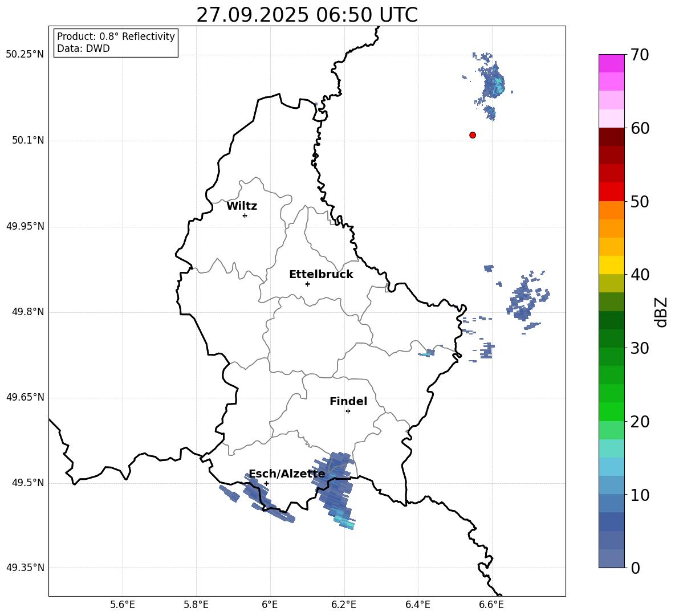
Task: Click the cross marker below Esch/Alzette
Action: [266, 483]
